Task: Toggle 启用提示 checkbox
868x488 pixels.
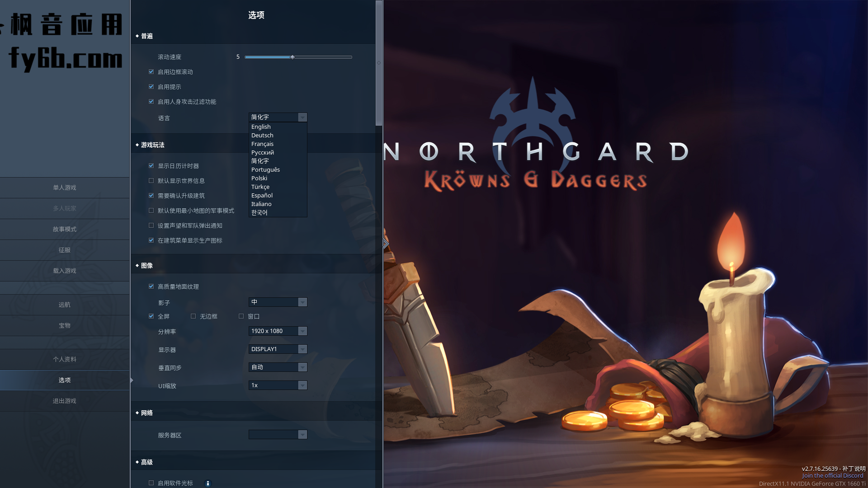Action: pyautogui.click(x=151, y=87)
